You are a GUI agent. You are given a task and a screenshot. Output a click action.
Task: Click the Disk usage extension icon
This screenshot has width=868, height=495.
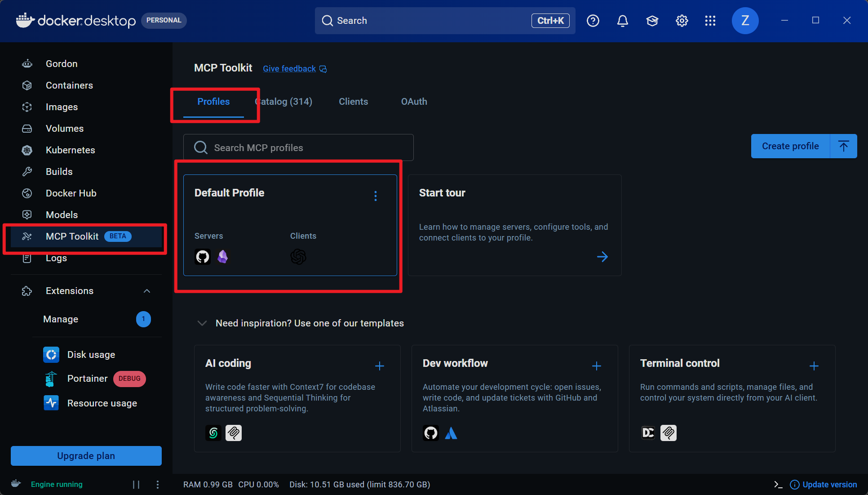[51, 355]
